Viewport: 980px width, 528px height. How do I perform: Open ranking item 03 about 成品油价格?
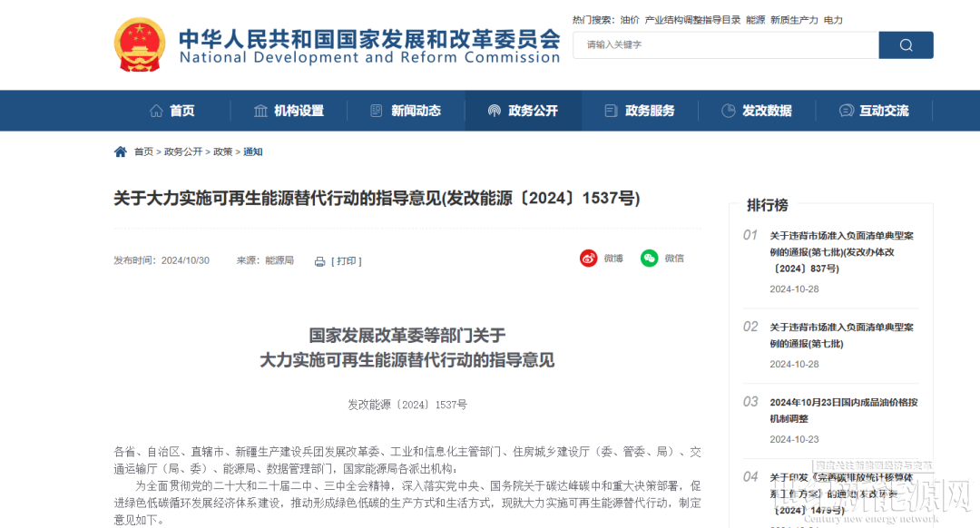(x=844, y=411)
